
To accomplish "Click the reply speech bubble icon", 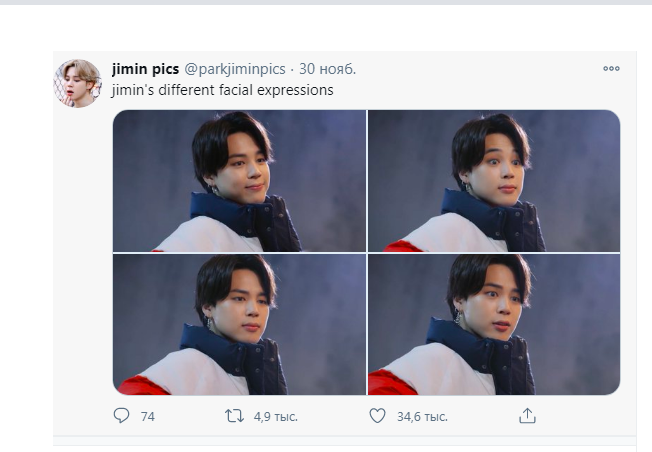I will pyautogui.click(x=121, y=415).
